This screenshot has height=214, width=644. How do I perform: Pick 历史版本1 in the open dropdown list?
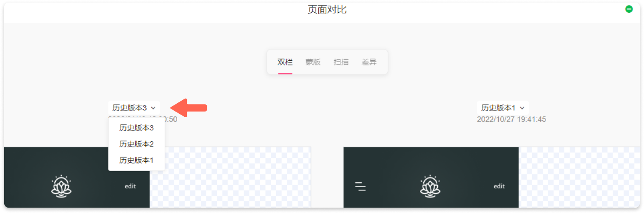click(x=136, y=160)
